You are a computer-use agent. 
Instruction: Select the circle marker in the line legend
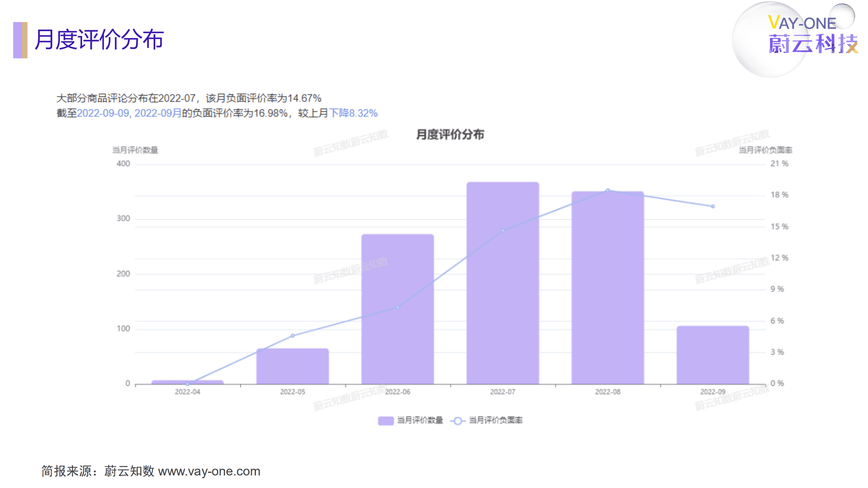[458, 420]
